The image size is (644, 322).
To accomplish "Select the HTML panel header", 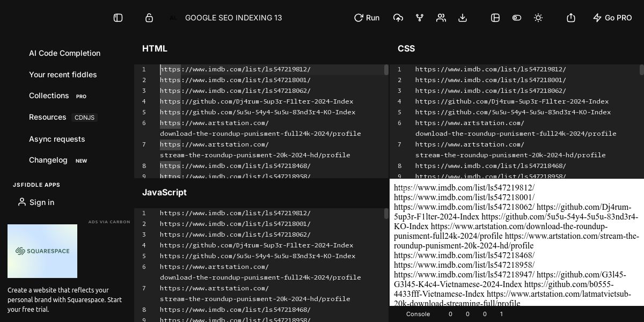I will pos(155,48).
